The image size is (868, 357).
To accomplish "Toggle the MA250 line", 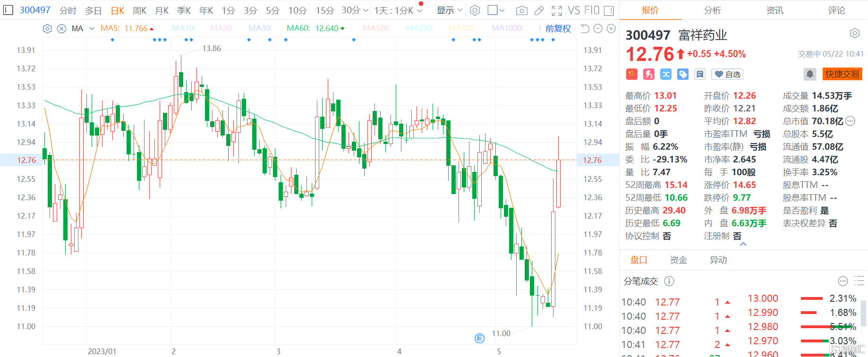I will (x=419, y=28).
